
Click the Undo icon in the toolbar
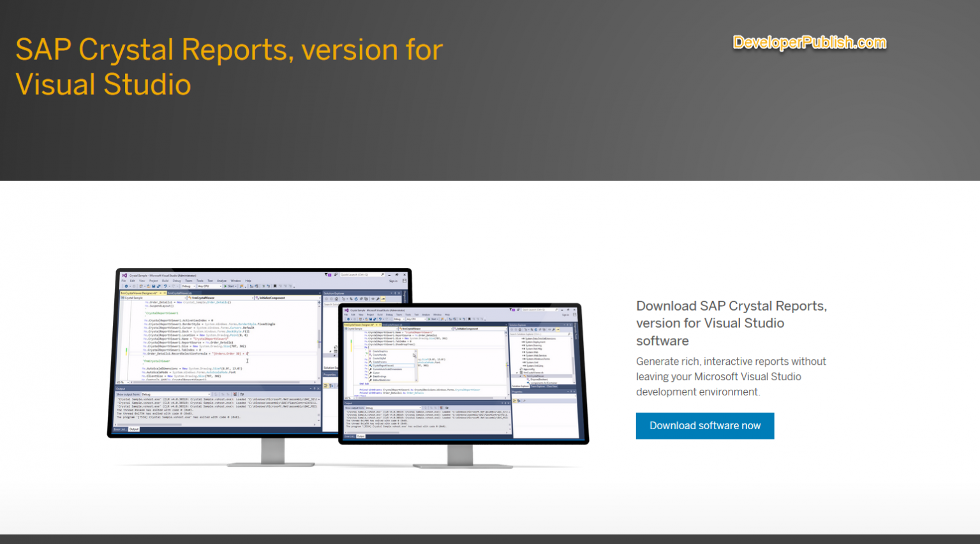167,285
